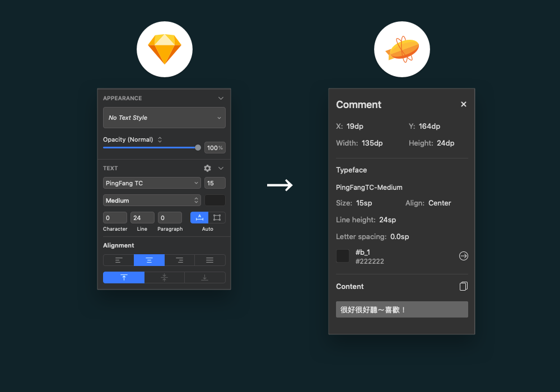The image size is (560, 392).
Task: Open the No Text Style dropdown
Action: (x=164, y=118)
